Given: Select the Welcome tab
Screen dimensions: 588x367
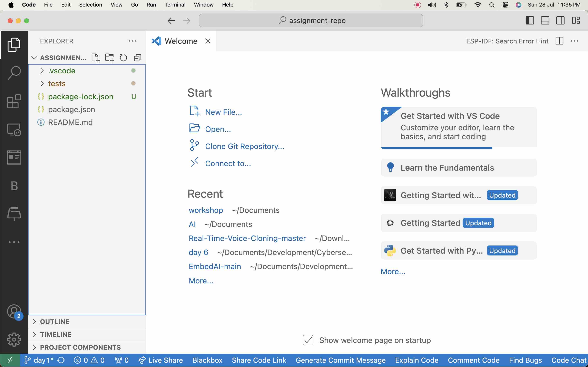Looking at the screenshot, I should tap(181, 41).
